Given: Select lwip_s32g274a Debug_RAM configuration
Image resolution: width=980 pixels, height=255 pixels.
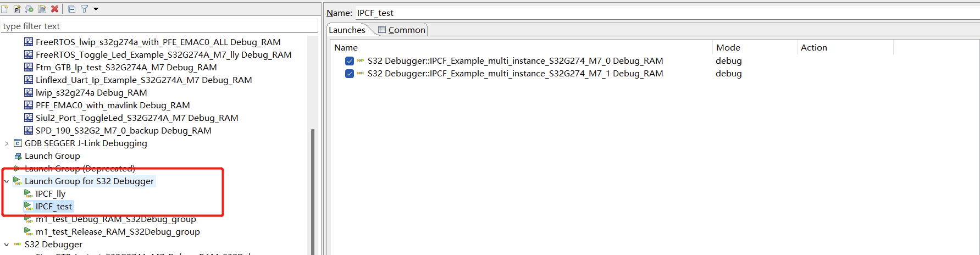Looking at the screenshot, I should click(x=91, y=93).
